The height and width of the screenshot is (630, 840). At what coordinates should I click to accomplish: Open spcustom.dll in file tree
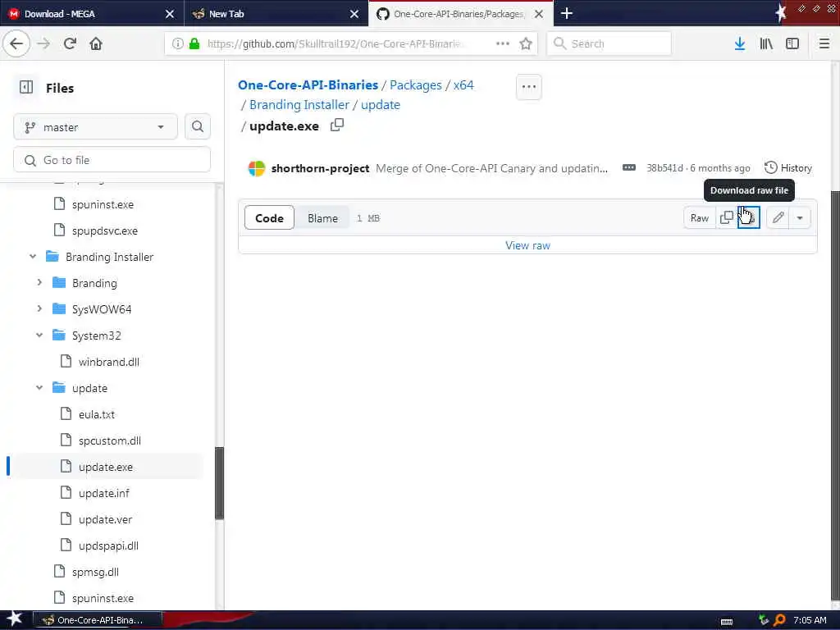click(110, 441)
